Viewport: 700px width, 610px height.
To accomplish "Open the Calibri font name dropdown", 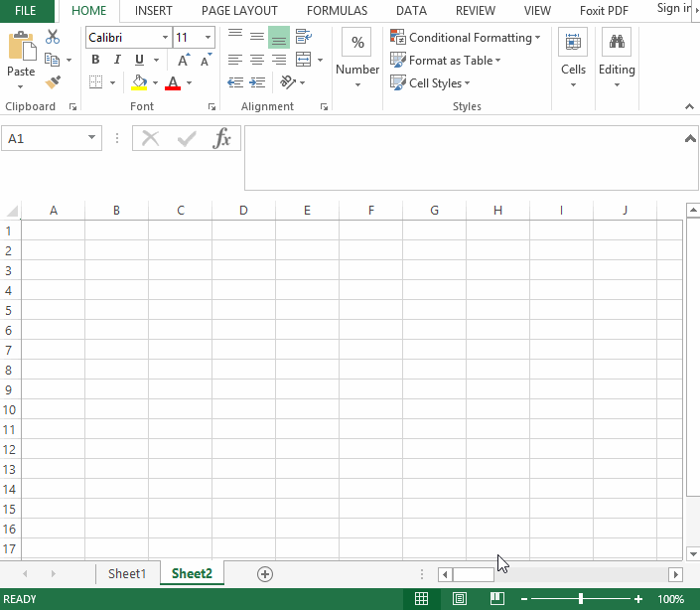I will [x=164, y=38].
